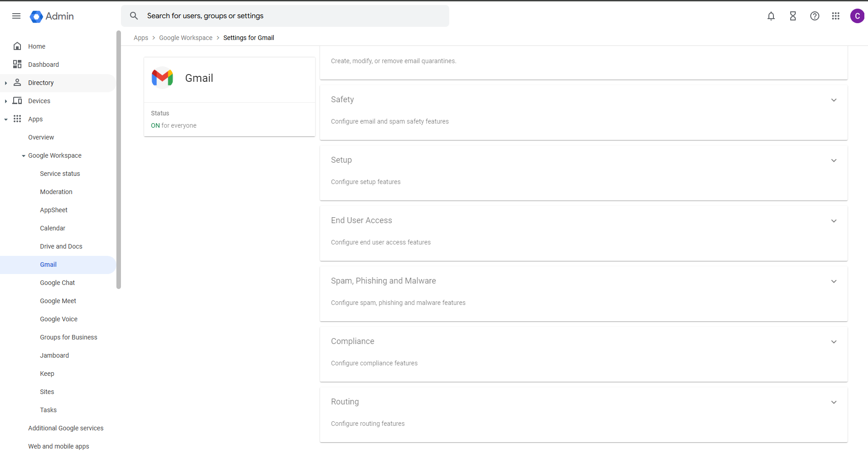Click the search users, groups or settings field
This screenshot has height=454, width=868.
click(285, 16)
